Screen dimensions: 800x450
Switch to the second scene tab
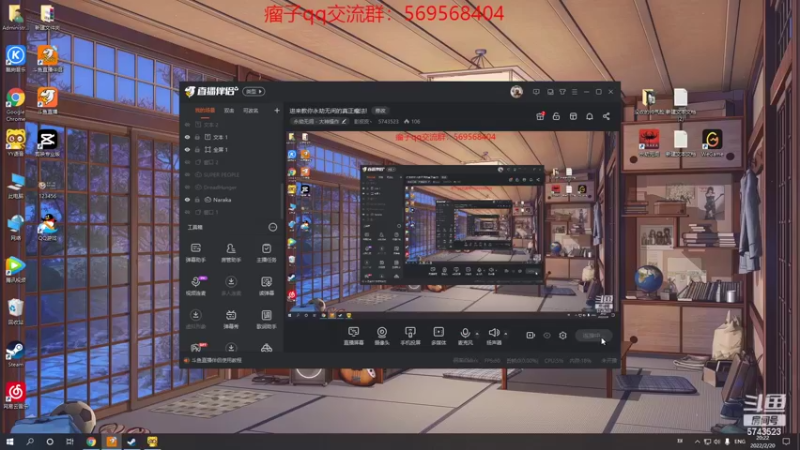pyautogui.click(x=230, y=111)
